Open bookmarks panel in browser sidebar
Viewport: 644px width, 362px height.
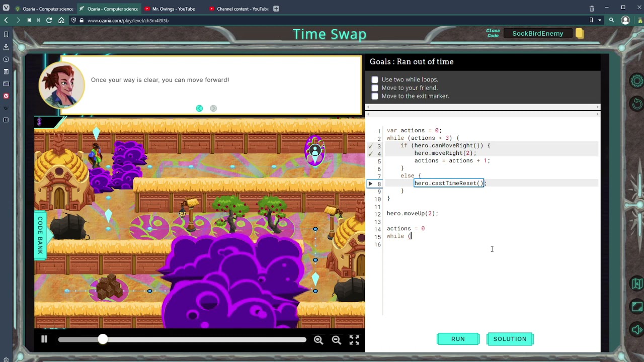6,34
